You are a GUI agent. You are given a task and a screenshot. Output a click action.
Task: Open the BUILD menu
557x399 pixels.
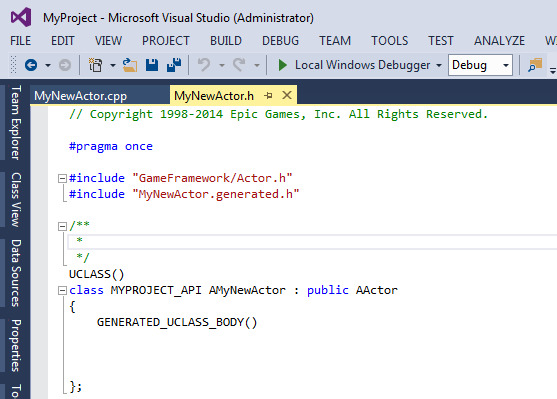[226, 41]
